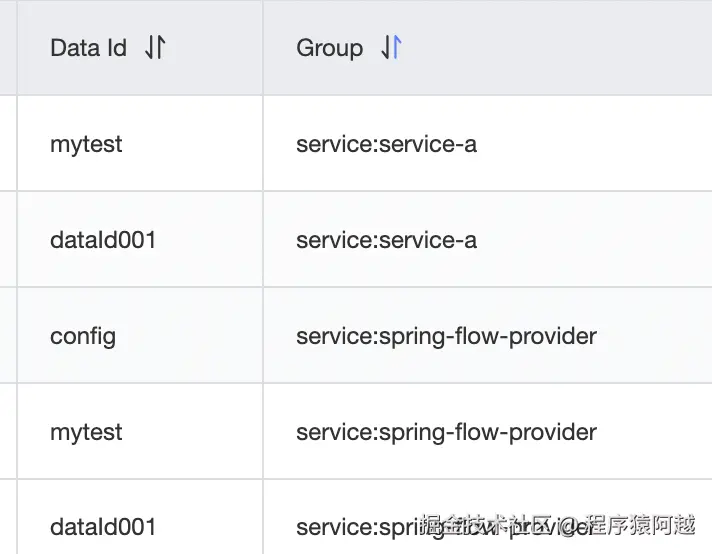Click empty left cell of bottom dataId001 row
The image size is (712, 554).
click(x=8, y=520)
